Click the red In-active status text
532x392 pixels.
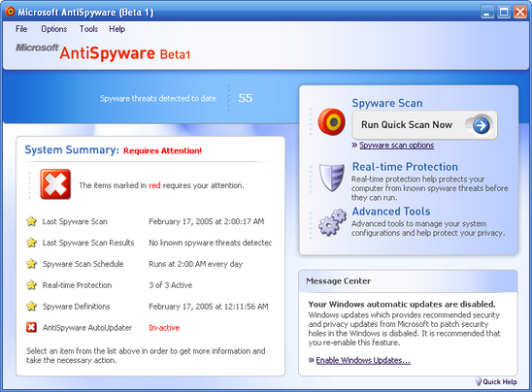point(164,328)
